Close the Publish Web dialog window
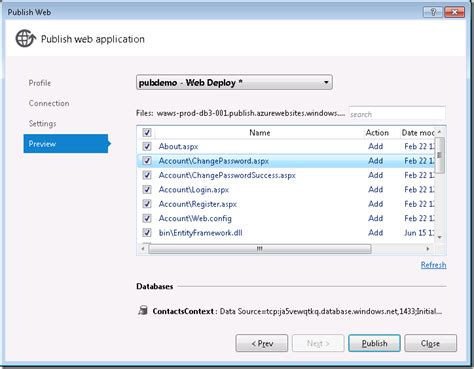Screen dimensions: 474x369 click(x=454, y=12)
